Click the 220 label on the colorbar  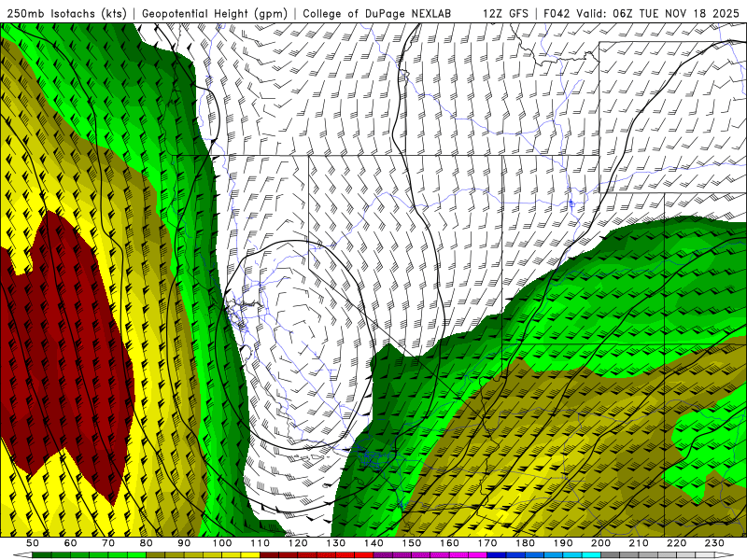tap(676, 543)
